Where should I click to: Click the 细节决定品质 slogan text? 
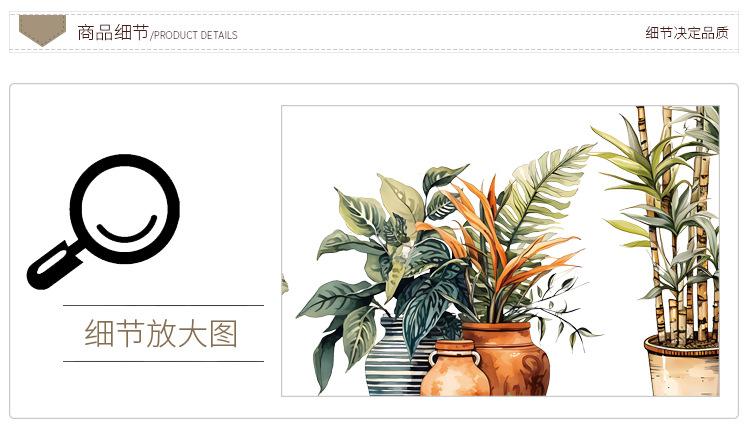[x=687, y=33]
